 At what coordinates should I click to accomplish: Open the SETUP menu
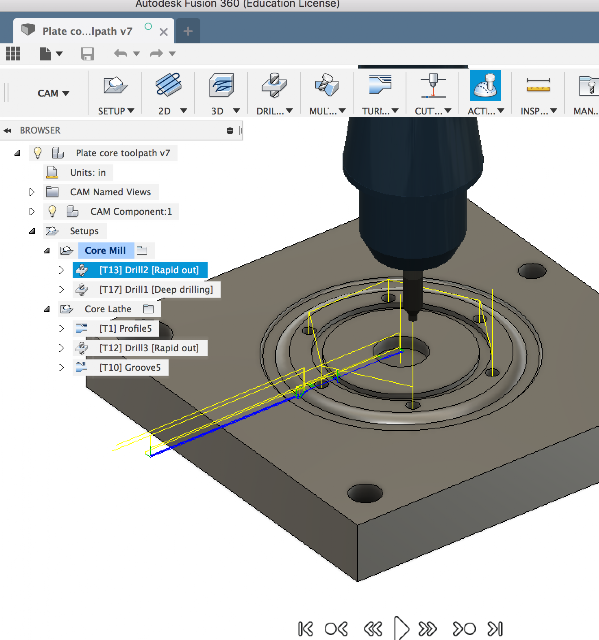point(116,111)
